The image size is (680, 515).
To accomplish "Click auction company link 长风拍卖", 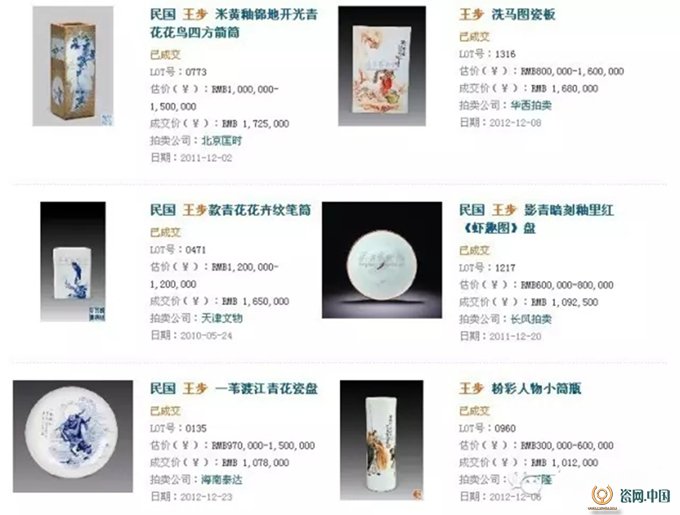I will [531, 319].
